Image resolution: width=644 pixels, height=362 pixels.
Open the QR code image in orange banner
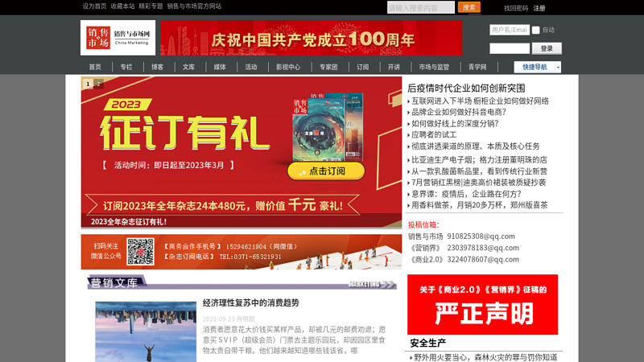pos(140,252)
